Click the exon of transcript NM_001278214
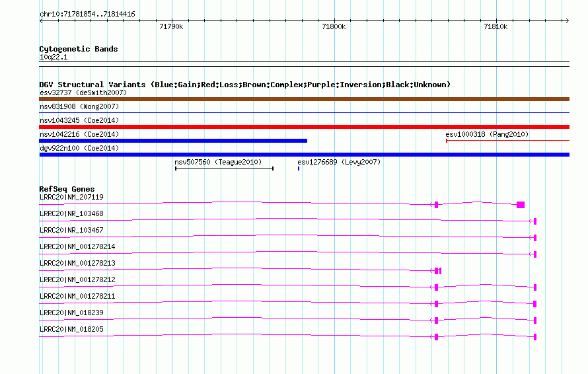 (535, 254)
